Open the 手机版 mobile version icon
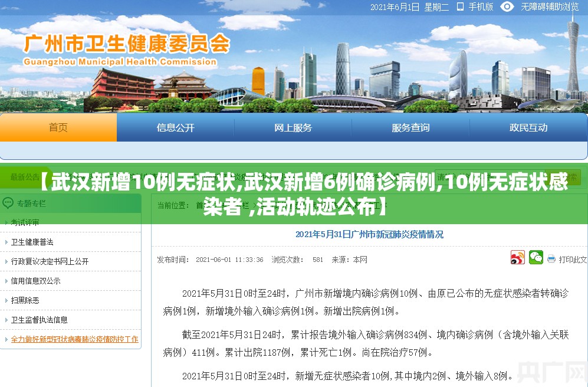 (460, 6)
